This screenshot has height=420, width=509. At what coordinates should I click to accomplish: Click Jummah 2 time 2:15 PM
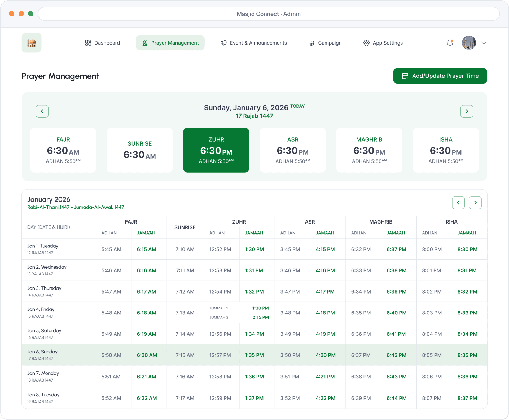(261, 317)
